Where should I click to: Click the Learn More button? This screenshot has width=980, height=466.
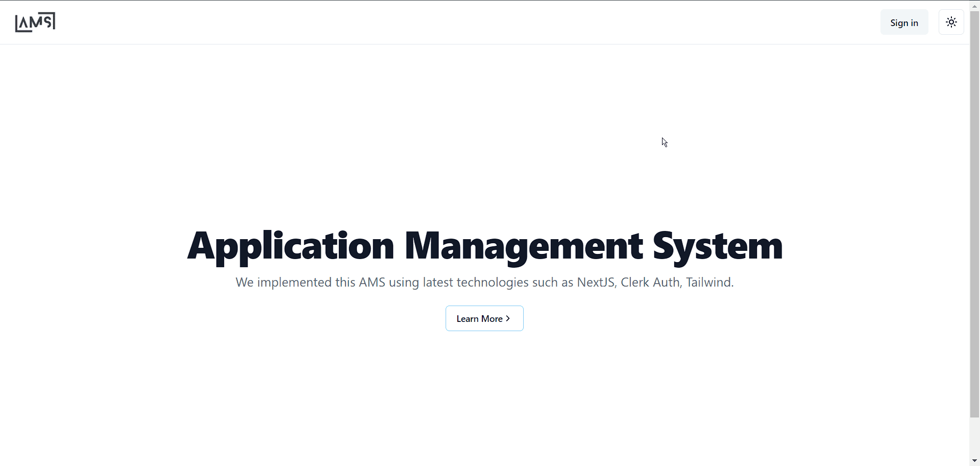(484, 318)
